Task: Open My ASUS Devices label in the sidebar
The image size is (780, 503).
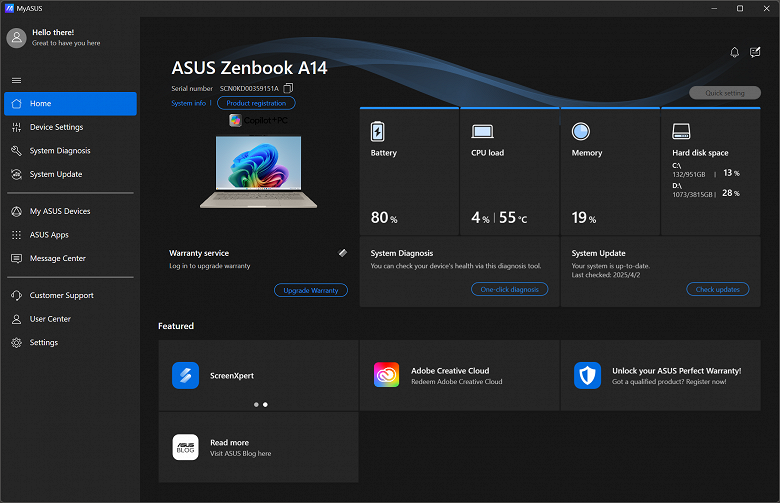Action: coord(60,211)
